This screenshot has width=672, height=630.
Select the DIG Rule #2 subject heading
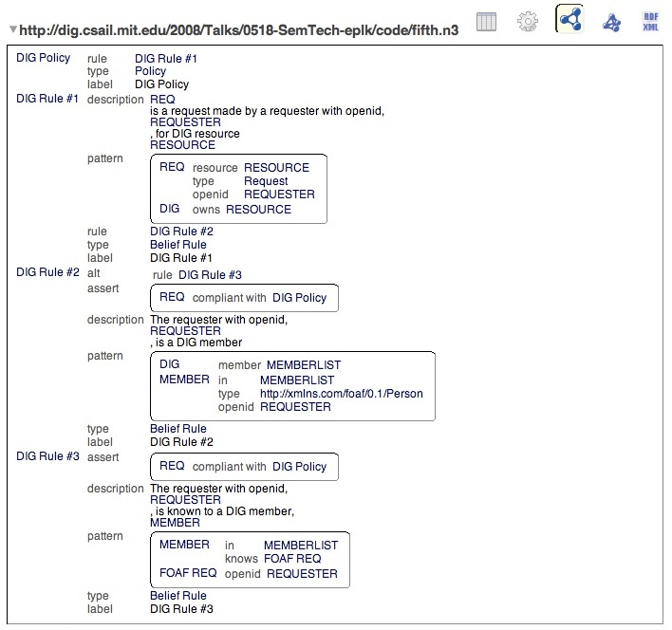tap(47, 272)
